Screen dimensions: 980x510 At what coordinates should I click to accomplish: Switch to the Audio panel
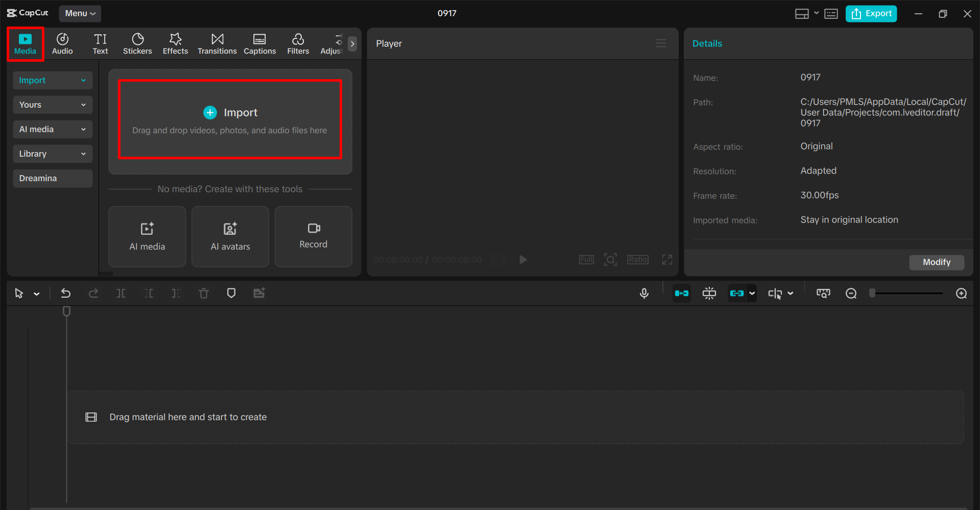click(x=62, y=43)
